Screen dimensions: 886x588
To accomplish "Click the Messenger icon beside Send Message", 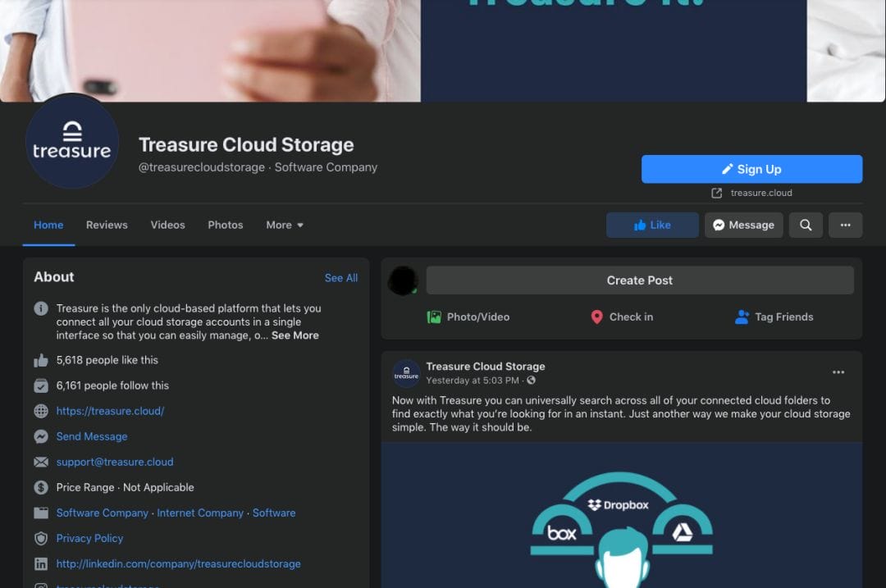I will (41, 436).
